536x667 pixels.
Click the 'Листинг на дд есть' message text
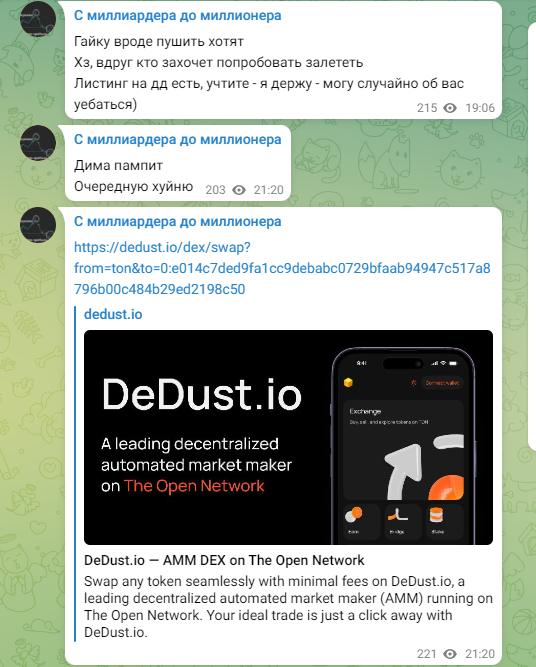coord(269,94)
